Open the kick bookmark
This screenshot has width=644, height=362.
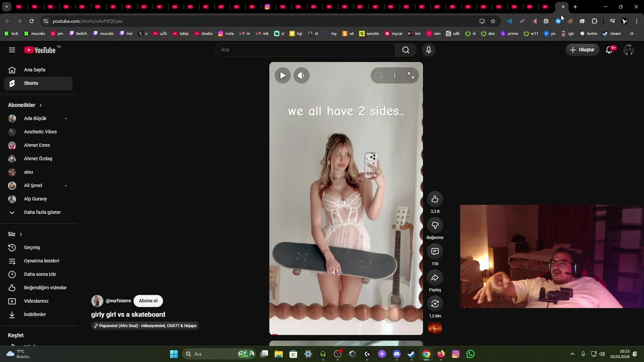click(x=11, y=34)
